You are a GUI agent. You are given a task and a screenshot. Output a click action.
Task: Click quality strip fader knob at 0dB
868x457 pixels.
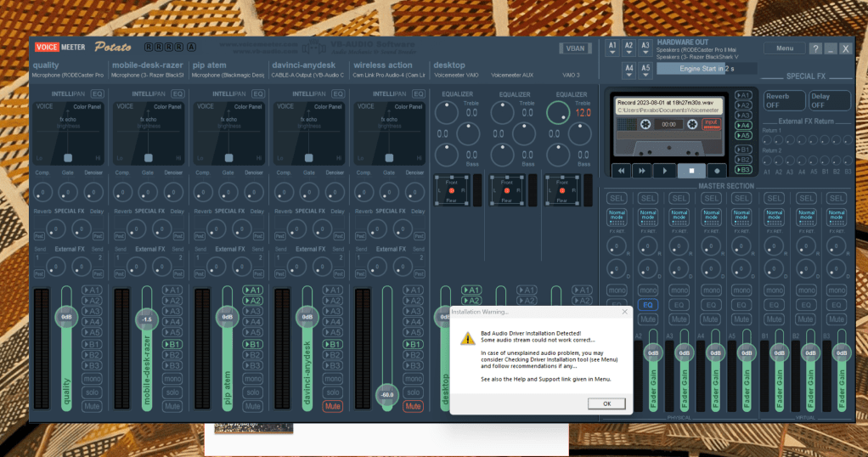click(66, 317)
